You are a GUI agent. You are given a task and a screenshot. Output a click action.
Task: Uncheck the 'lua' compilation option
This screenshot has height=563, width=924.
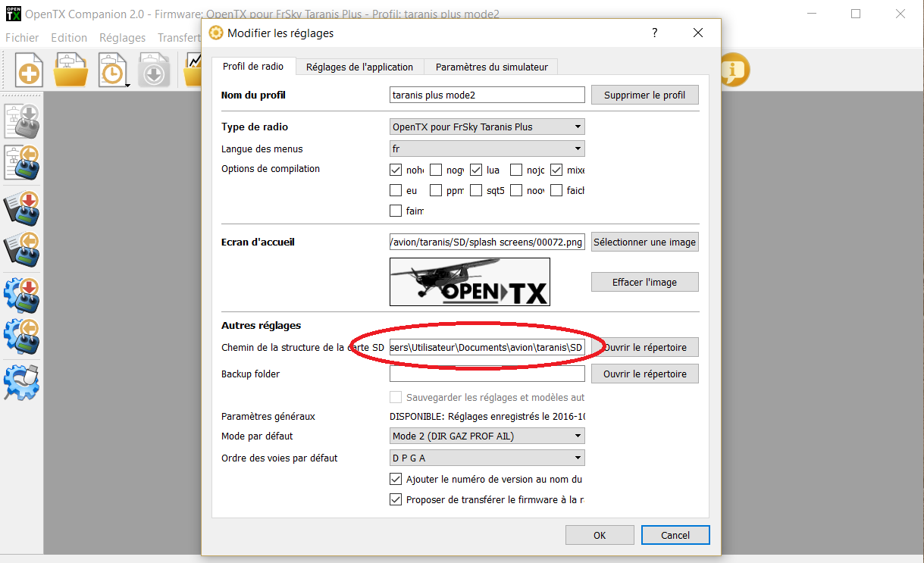(476, 170)
